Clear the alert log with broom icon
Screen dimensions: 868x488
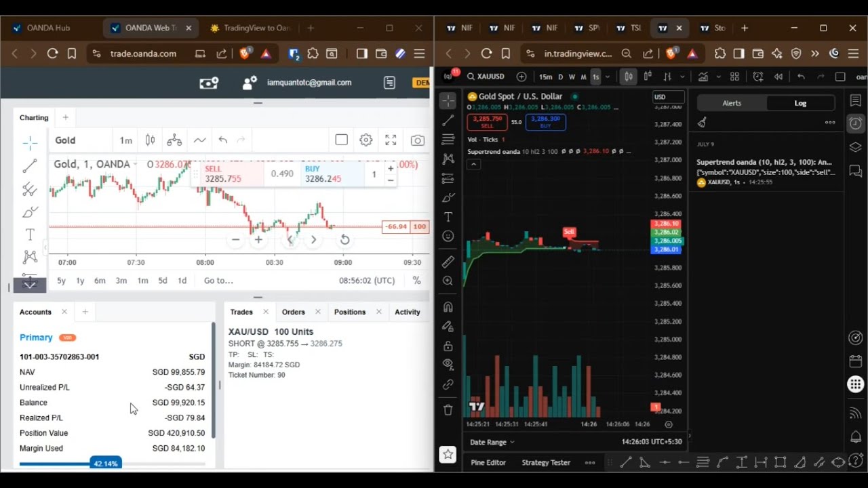point(703,123)
